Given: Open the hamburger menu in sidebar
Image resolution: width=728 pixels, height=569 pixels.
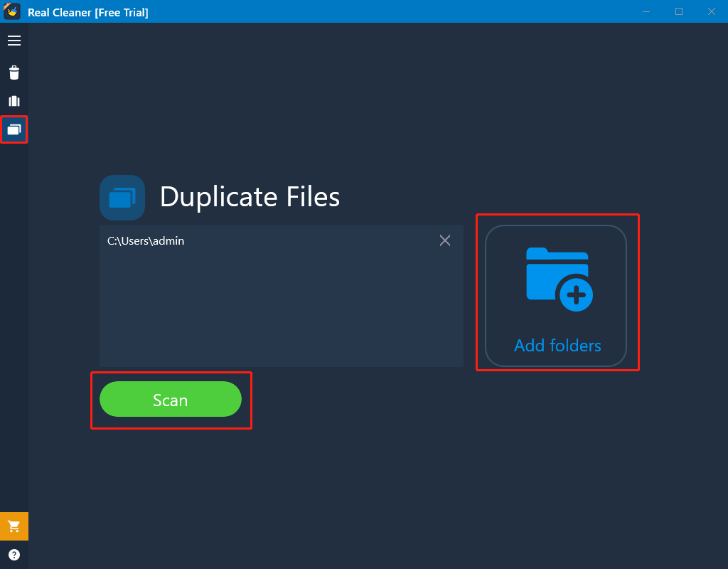Looking at the screenshot, I should click(14, 41).
